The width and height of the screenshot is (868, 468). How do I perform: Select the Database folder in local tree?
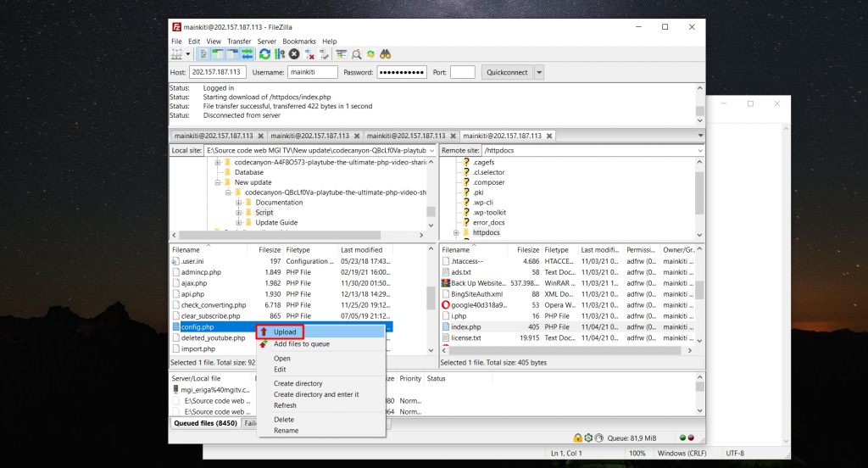[x=248, y=172]
